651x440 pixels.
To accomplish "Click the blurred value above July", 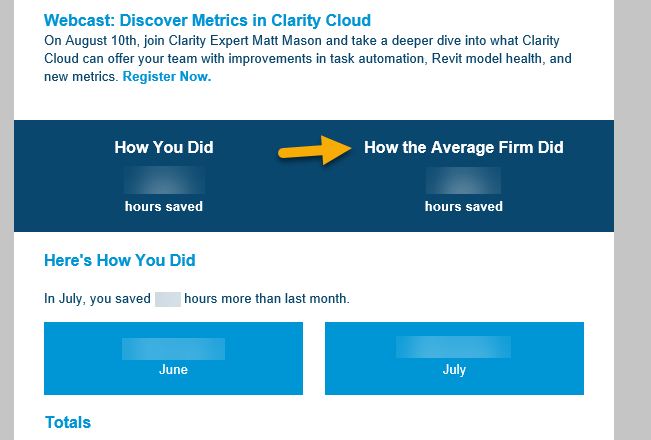I will pos(454,347).
